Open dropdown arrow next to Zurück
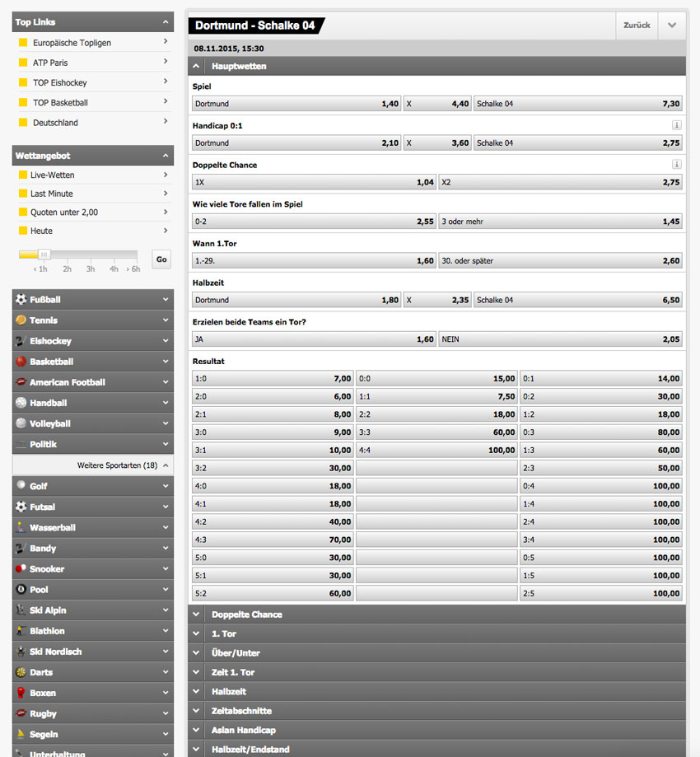Image resolution: width=700 pixels, height=757 pixels. (671, 25)
